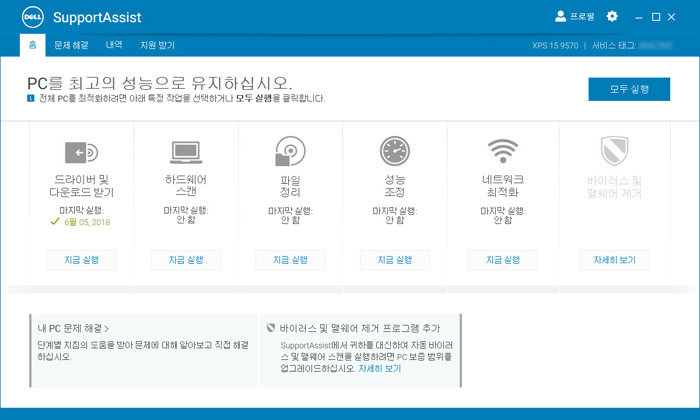This screenshot has height=420, width=700.
Task: Click the 네트워크 최적화 title
Action: tap(503, 186)
